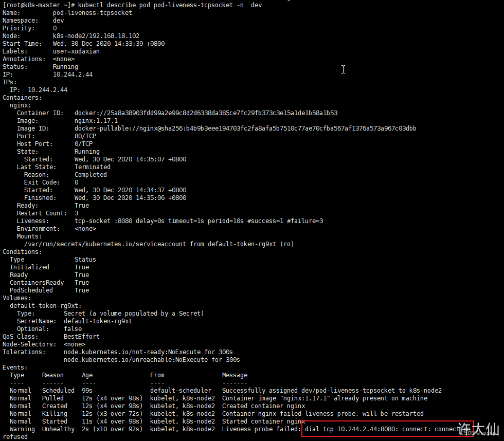
Task: Click the QoS Class value 'BestEffort'
Action: click(x=82, y=337)
